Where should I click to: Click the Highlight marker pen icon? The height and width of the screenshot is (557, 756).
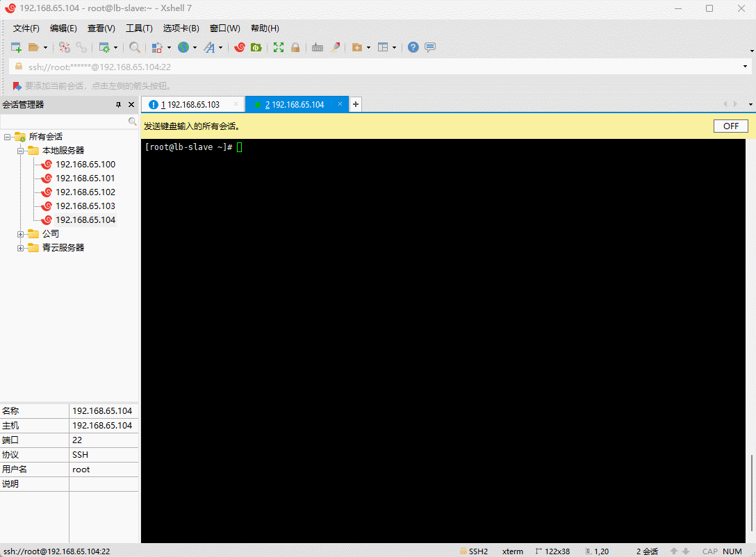tap(335, 47)
